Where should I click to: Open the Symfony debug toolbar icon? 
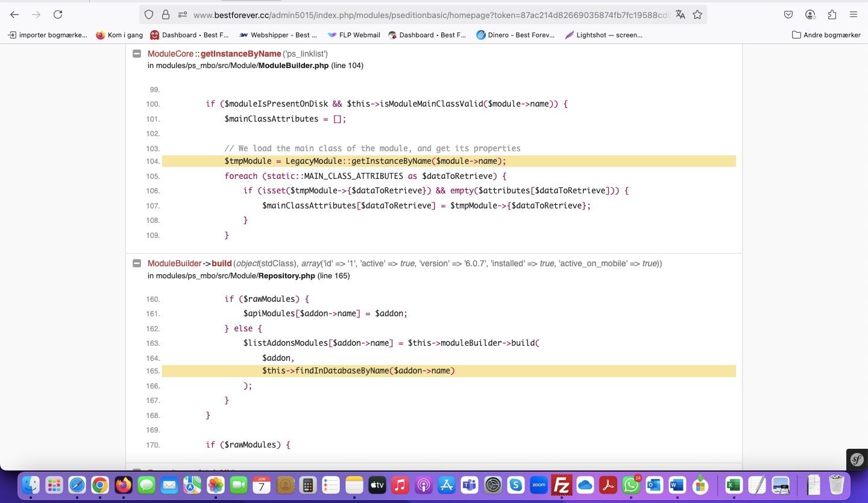pos(857,460)
